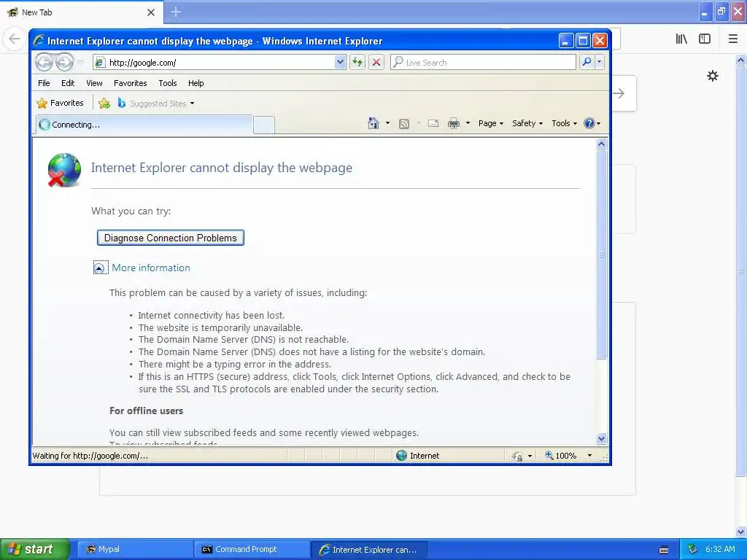
Task: Open the Safety dropdown menu
Action: click(x=527, y=123)
